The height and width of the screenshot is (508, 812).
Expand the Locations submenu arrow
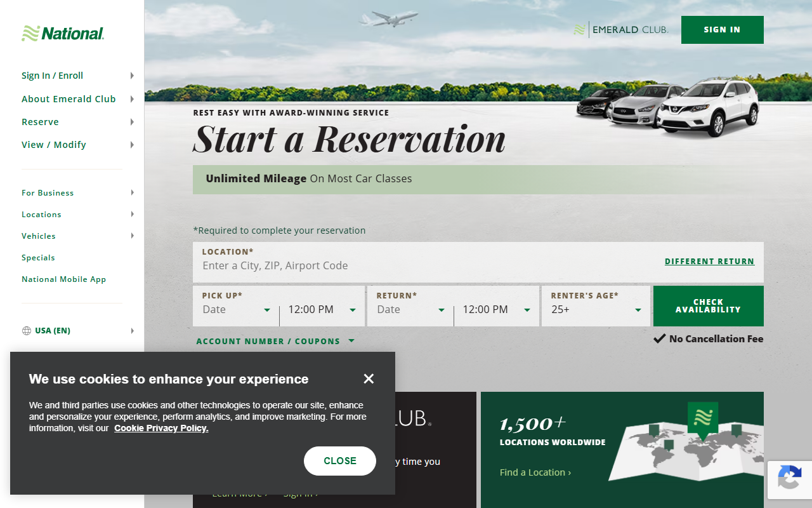(x=132, y=215)
